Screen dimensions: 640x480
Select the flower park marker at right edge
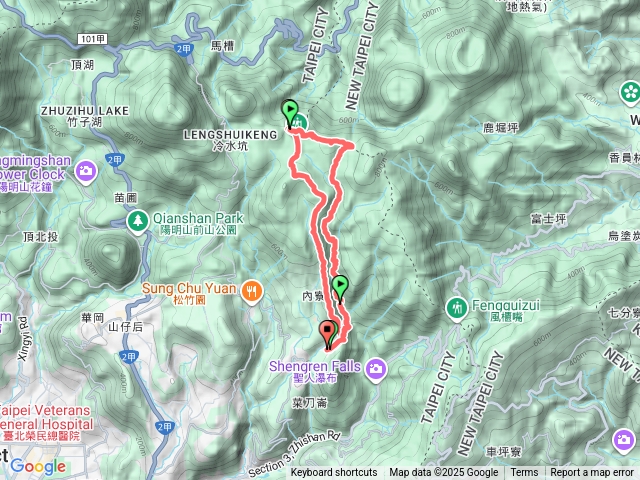pyautogui.click(x=630, y=93)
